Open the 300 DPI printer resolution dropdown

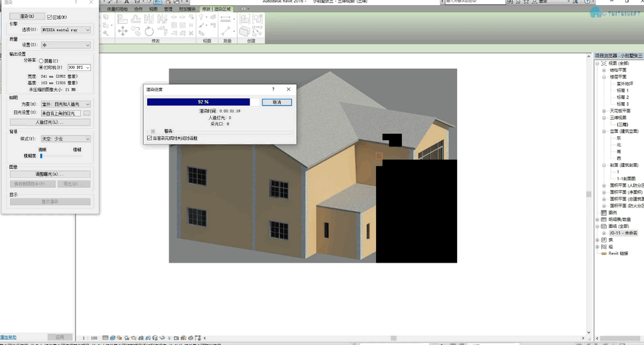click(79, 67)
